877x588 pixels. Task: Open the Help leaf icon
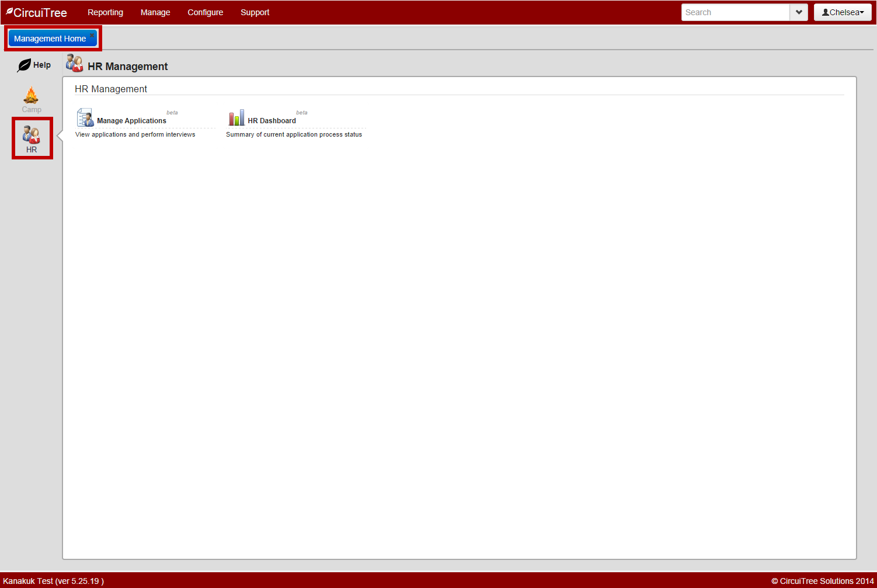pyautogui.click(x=24, y=65)
